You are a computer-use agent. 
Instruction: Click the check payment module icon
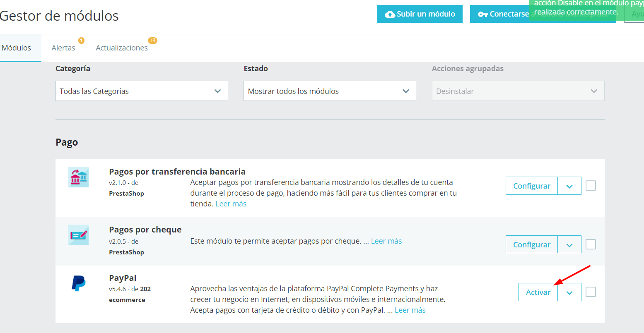click(x=78, y=235)
